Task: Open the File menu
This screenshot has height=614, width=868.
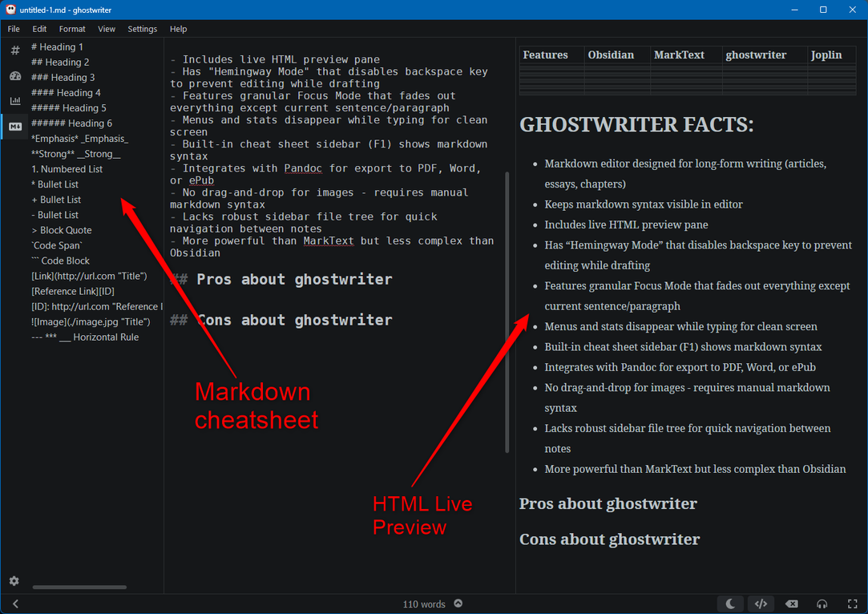Action: tap(14, 29)
